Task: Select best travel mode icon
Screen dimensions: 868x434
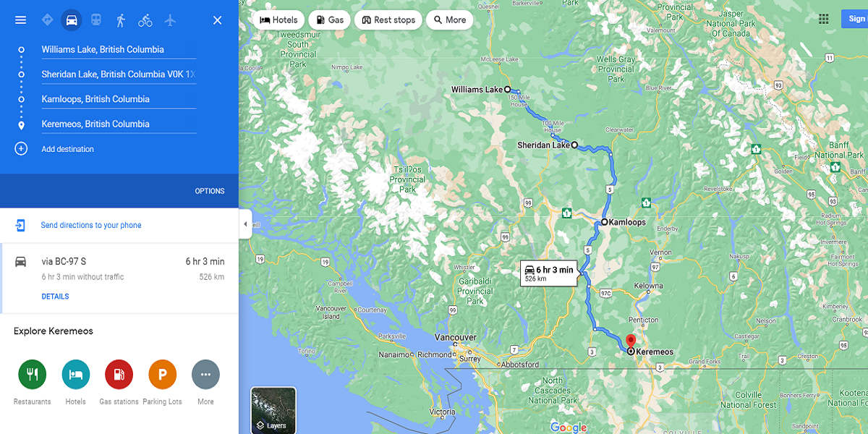Action: pos(47,20)
